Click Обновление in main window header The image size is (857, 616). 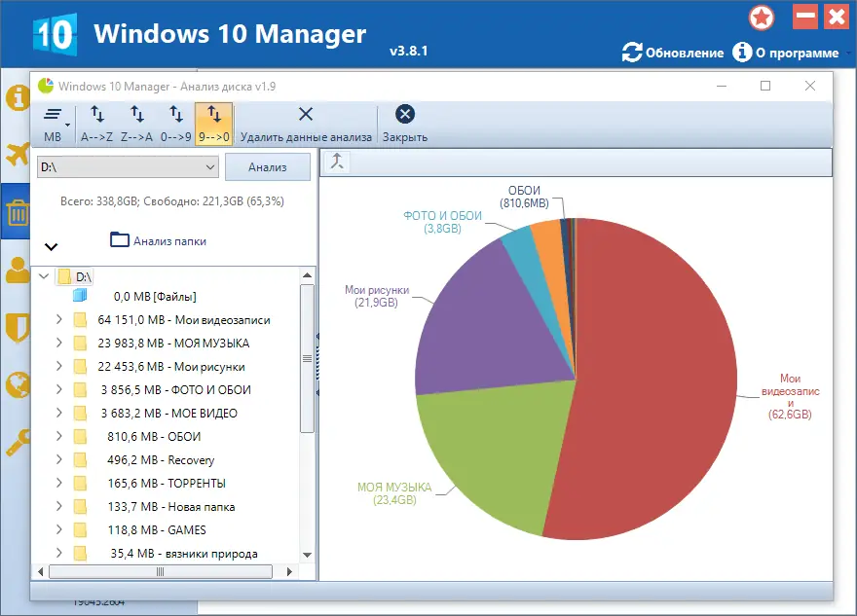click(673, 53)
